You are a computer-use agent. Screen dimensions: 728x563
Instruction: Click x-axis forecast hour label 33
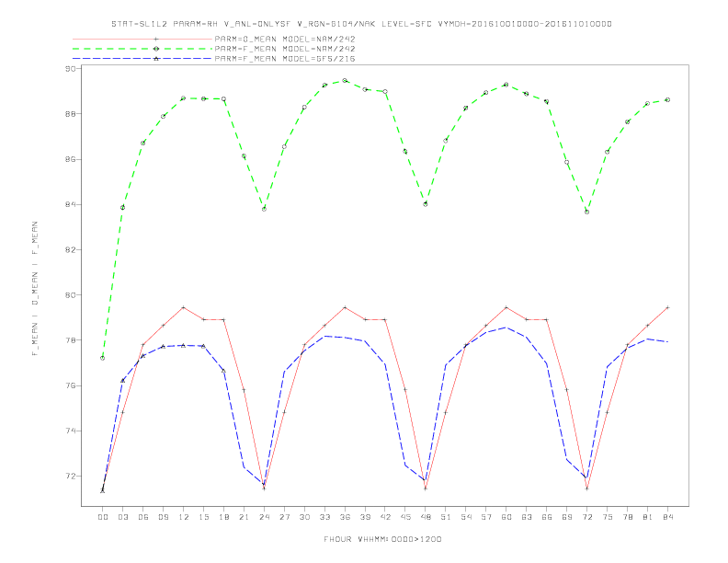[324, 517]
